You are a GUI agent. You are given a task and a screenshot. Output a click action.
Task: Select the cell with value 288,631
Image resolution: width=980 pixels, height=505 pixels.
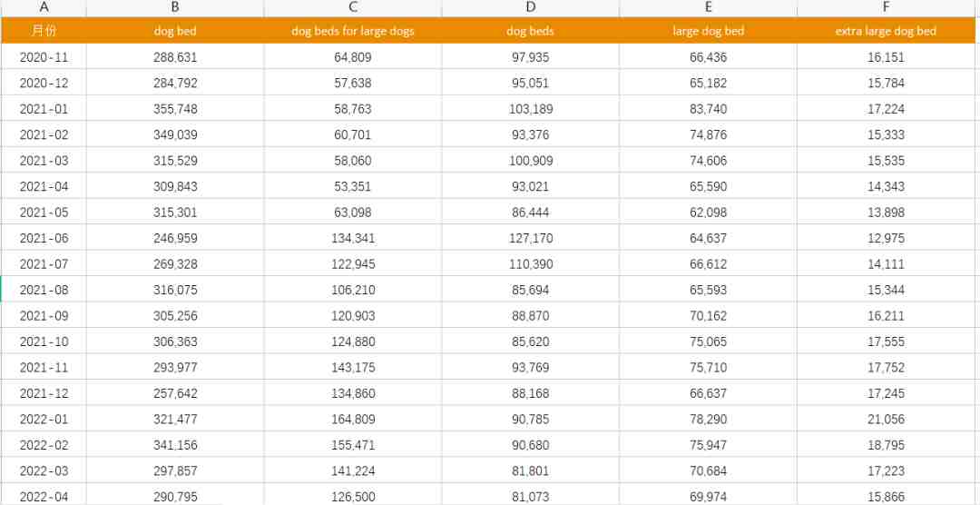(176, 57)
